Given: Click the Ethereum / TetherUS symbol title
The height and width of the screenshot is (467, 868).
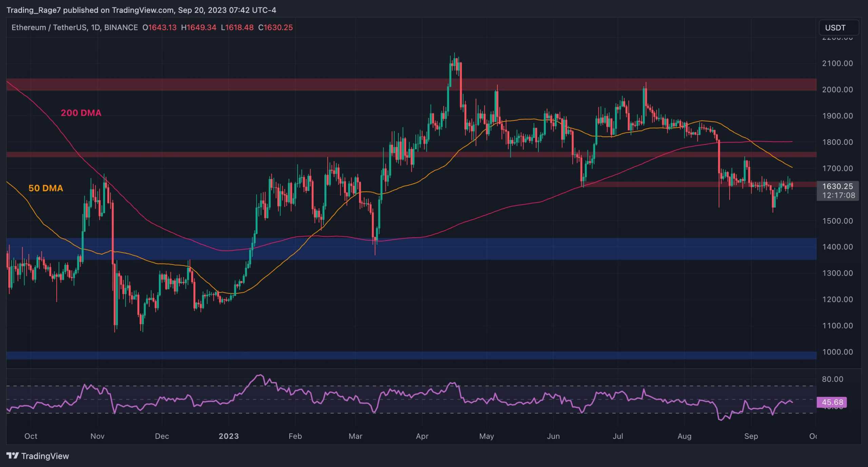Looking at the screenshot, I should pos(50,27).
